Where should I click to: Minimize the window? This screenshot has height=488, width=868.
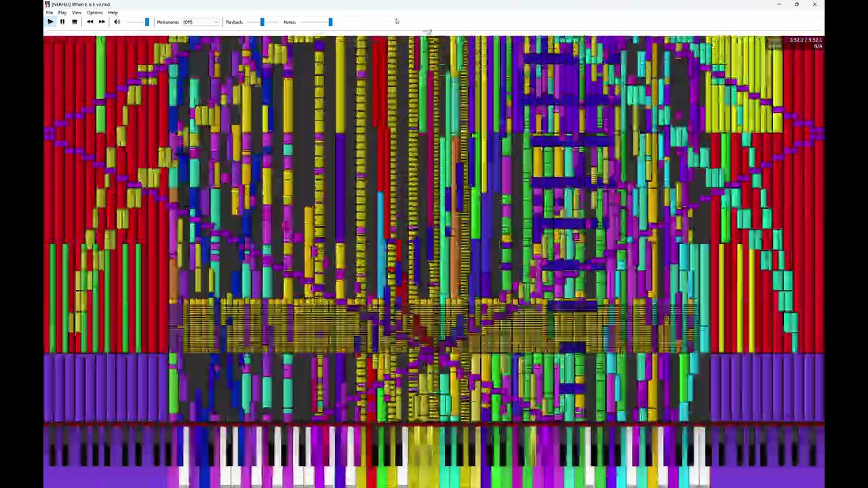pyautogui.click(x=778, y=4)
